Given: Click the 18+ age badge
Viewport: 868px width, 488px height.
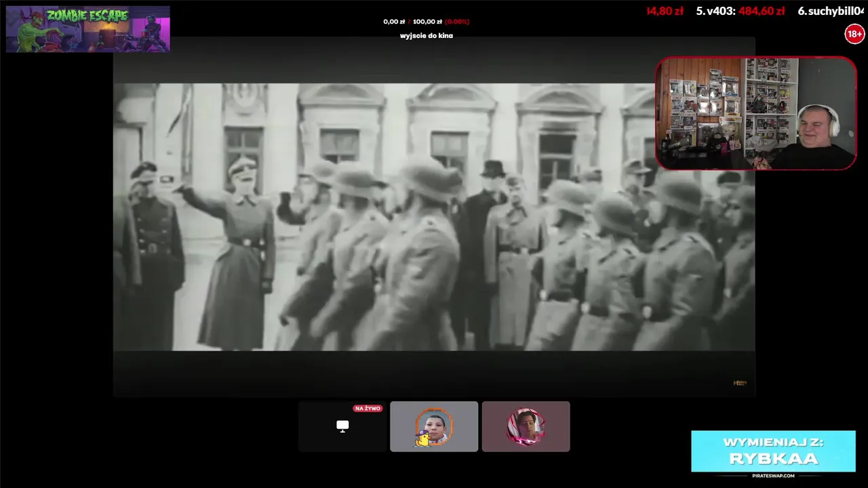Looking at the screenshot, I should pos(854,33).
